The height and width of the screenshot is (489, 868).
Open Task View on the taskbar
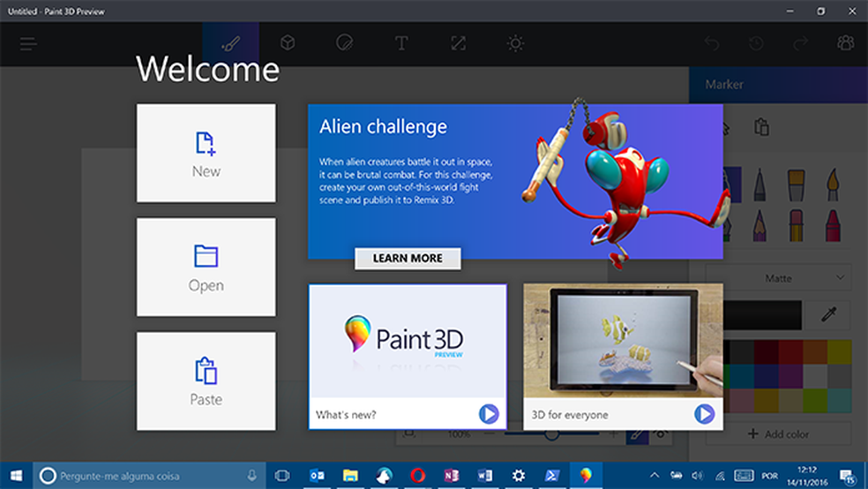coord(282,475)
